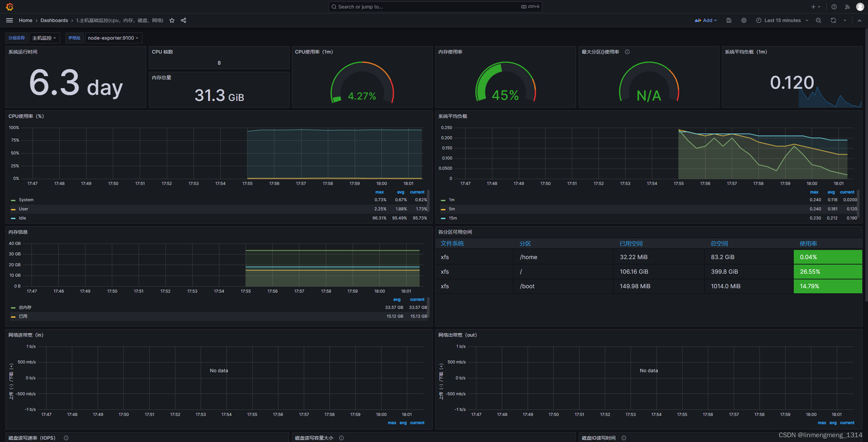Image resolution: width=868 pixels, height=442 pixels.
Task: Sort partition table by 分区 header
Action: [525, 244]
